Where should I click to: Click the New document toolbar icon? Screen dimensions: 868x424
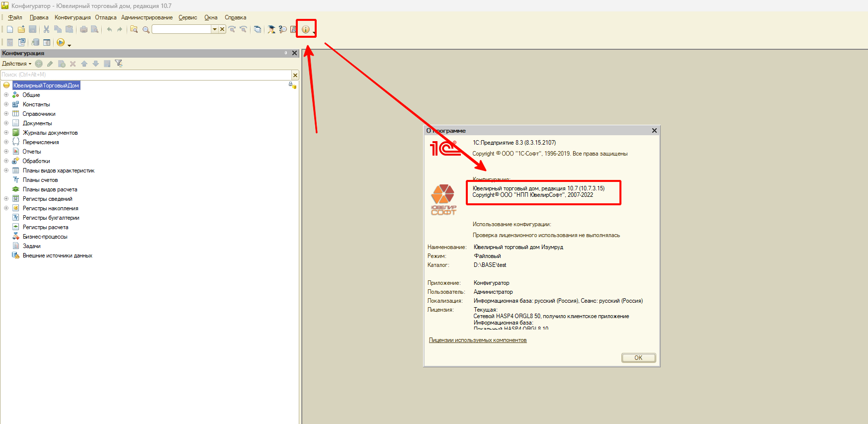pos(10,29)
